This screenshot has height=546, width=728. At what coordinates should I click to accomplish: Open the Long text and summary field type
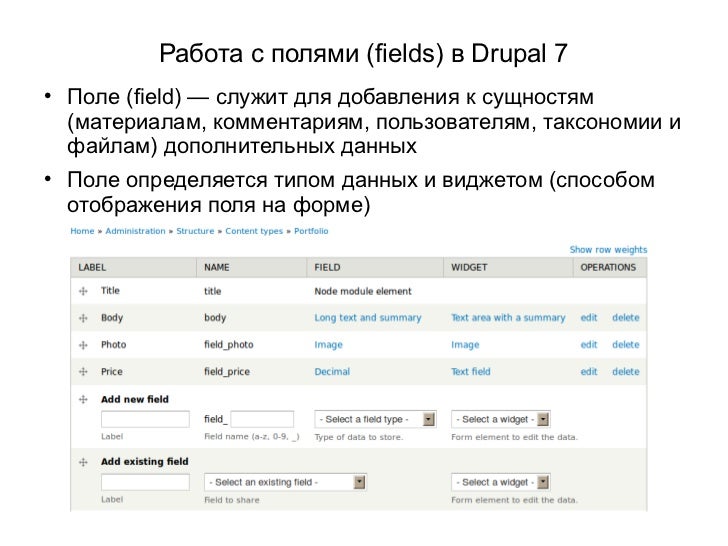tap(368, 318)
